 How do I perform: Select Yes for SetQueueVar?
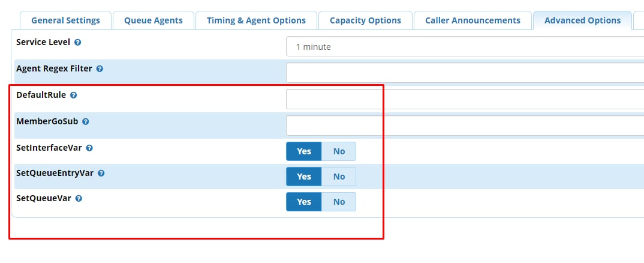(304, 202)
